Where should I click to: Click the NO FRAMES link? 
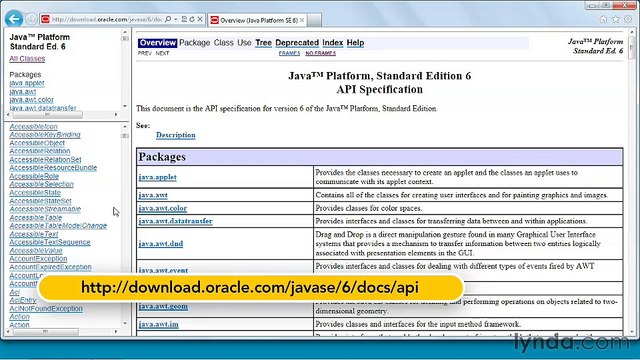pyautogui.click(x=320, y=53)
